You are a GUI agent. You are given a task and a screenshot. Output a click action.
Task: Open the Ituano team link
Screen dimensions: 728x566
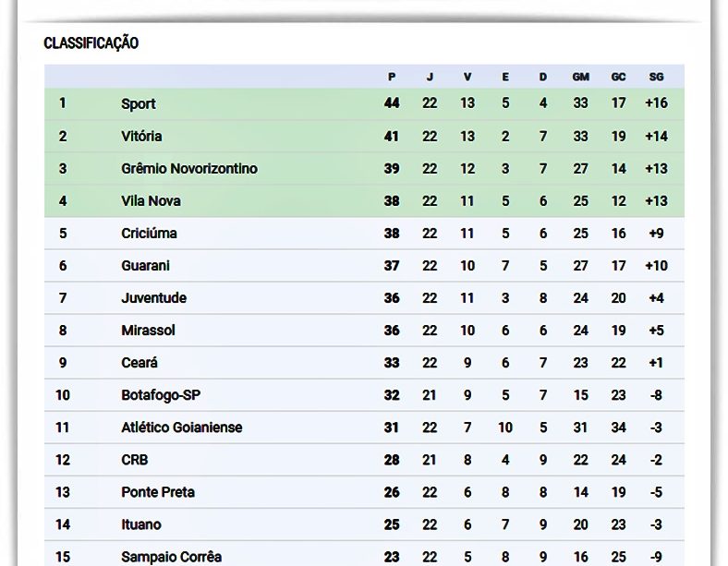(x=140, y=524)
